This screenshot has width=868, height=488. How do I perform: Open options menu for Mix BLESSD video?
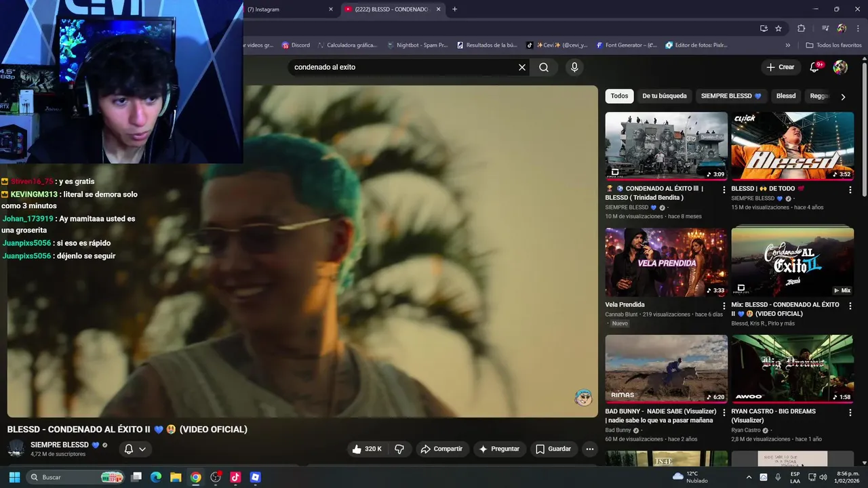[x=850, y=306]
